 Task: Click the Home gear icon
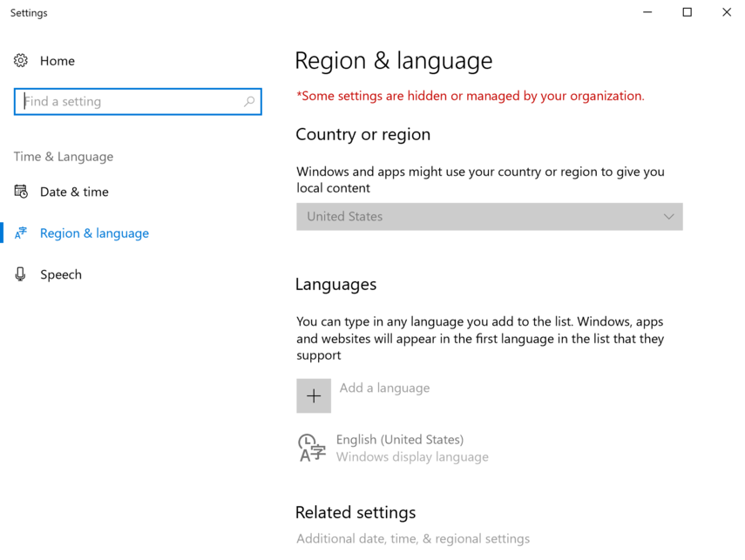tap(21, 61)
